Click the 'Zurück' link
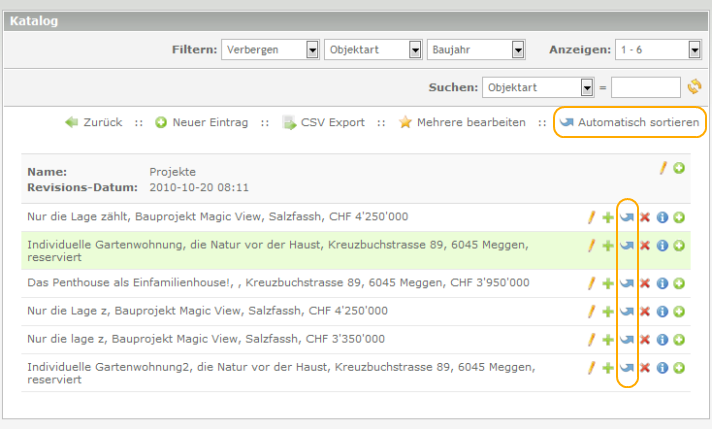 [94, 122]
